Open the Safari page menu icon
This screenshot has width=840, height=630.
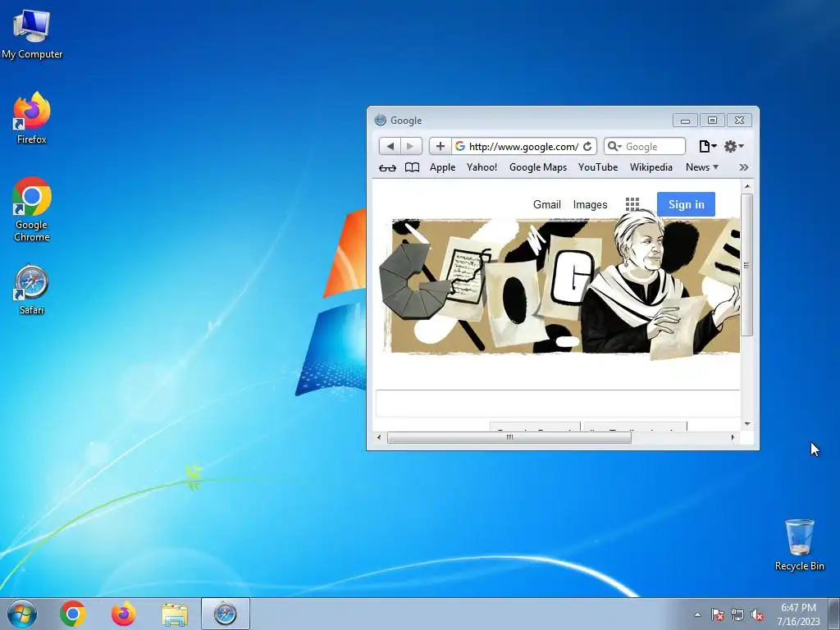point(707,146)
